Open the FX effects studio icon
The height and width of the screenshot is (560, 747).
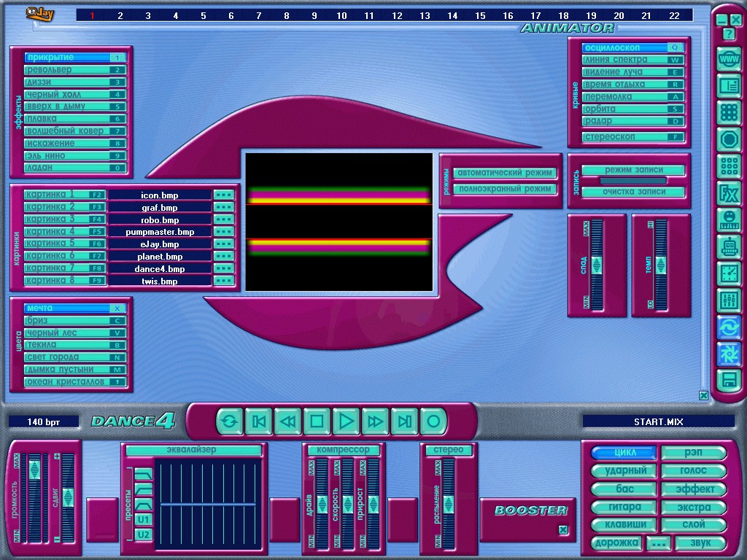pos(728,193)
